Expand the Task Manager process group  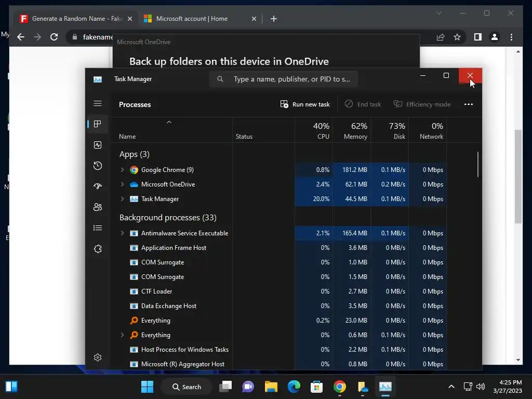pos(123,199)
